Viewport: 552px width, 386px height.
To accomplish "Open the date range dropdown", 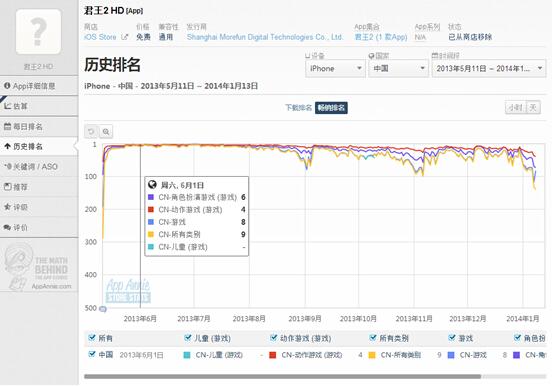I will point(489,68).
